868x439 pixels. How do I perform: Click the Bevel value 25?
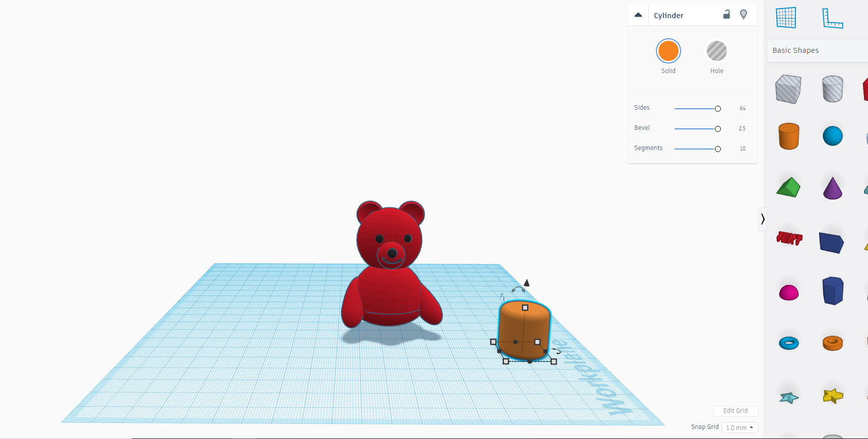click(742, 129)
